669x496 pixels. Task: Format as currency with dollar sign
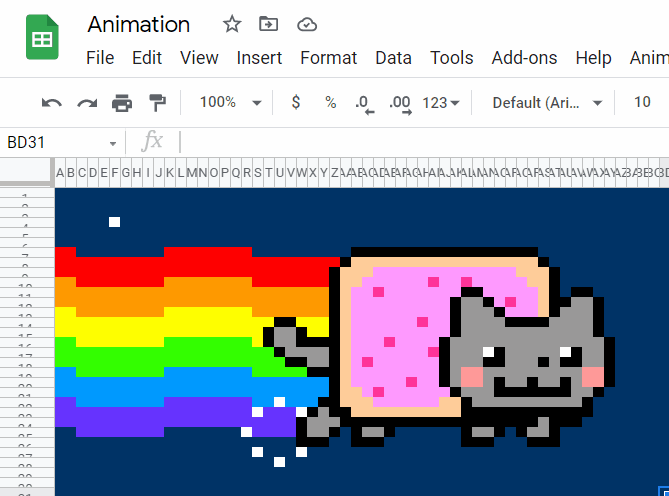coord(296,102)
